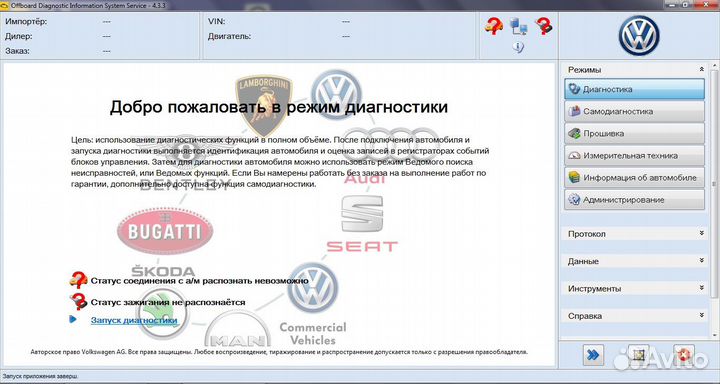Open Информация об автомобиле
This screenshot has width=720, height=384.
click(x=634, y=177)
